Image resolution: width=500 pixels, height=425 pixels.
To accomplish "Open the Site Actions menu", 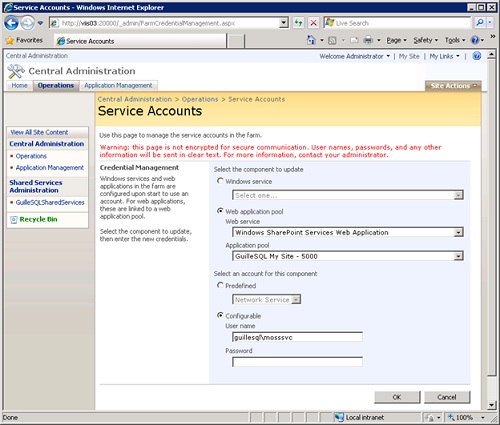I will point(453,86).
